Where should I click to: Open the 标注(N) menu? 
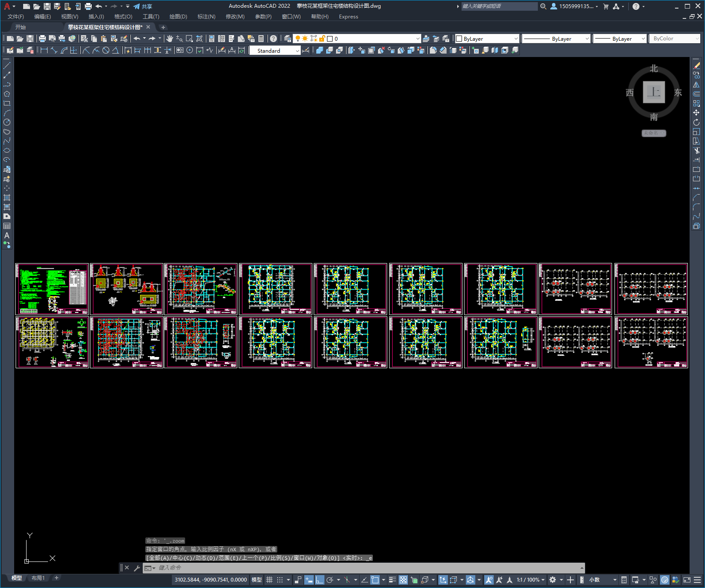[206, 17]
